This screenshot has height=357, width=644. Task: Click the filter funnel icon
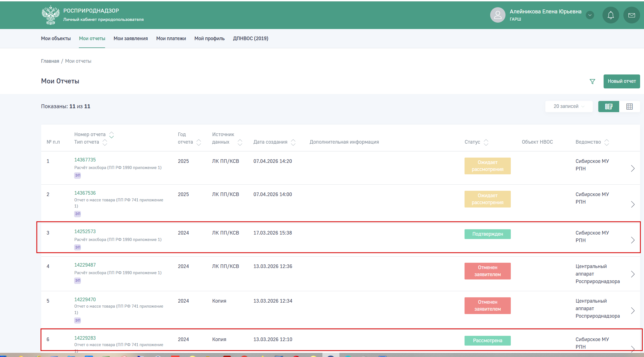point(592,81)
